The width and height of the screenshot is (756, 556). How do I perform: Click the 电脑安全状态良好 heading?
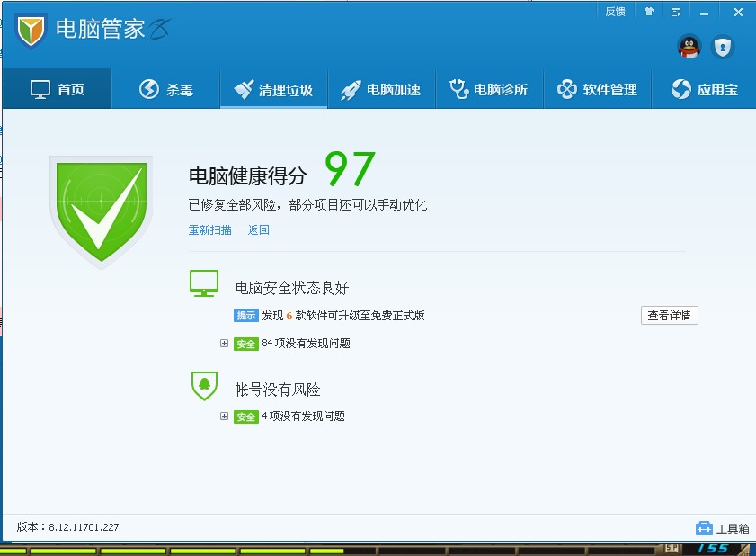pyautogui.click(x=292, y=288)
